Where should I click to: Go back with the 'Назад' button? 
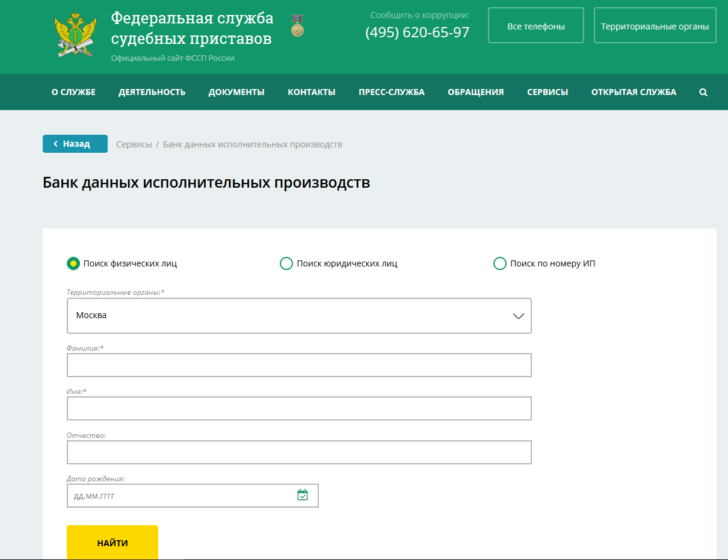point(75,144)
